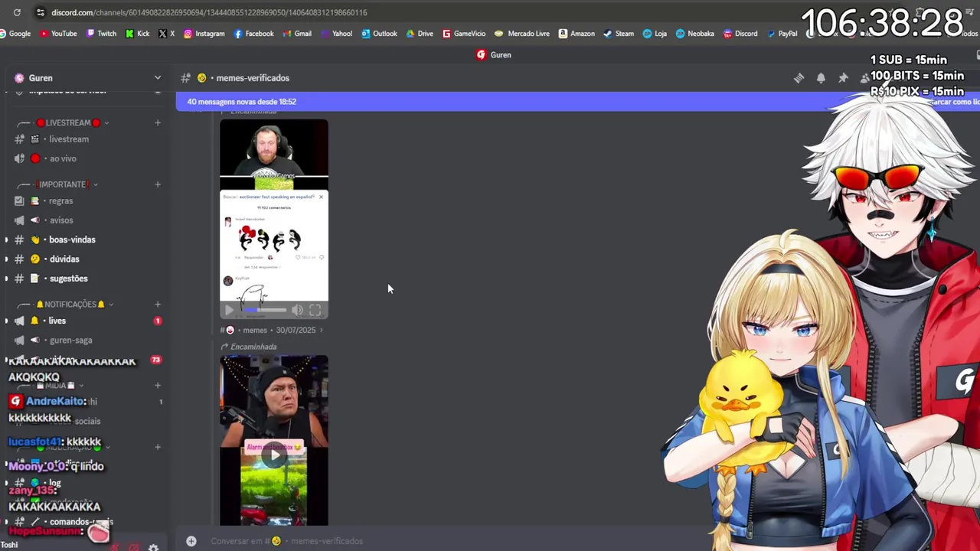Open the Threads icon in channel header
The width and height of the screenshot is (980, 551).
tap(799, 78)
